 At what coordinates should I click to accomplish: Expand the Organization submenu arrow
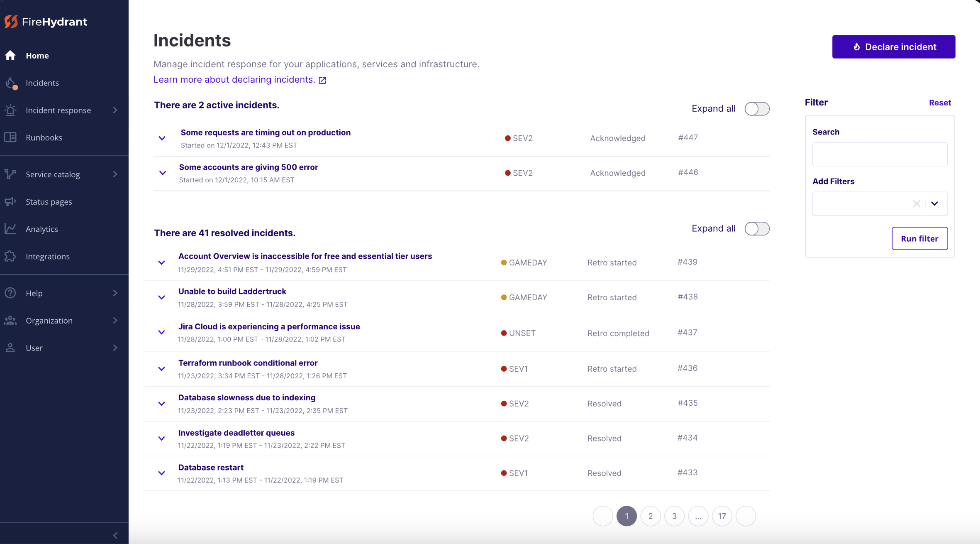tap(115, 320)
